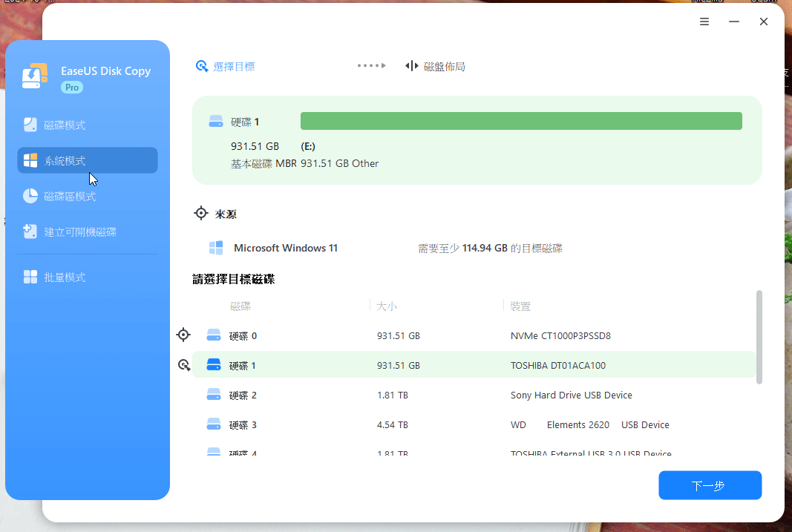Click the green partition bar of 硬碟 1
792x532 pixels.
point(521,121)
